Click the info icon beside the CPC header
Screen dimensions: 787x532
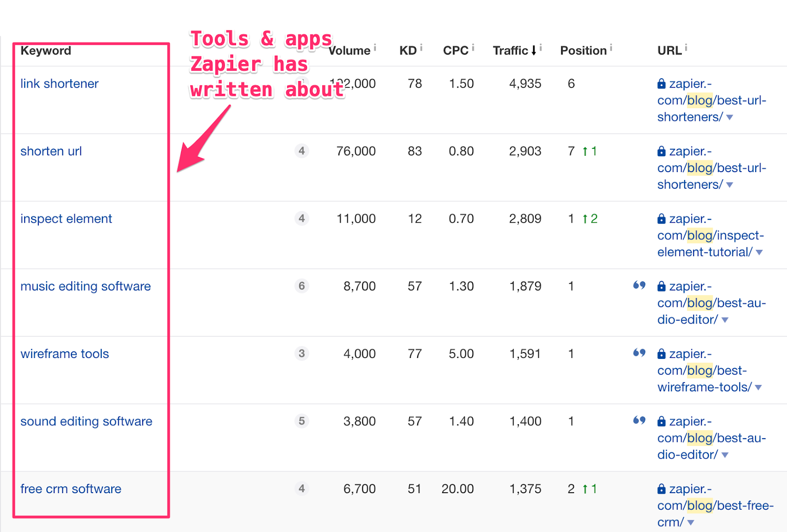point(473,48)
